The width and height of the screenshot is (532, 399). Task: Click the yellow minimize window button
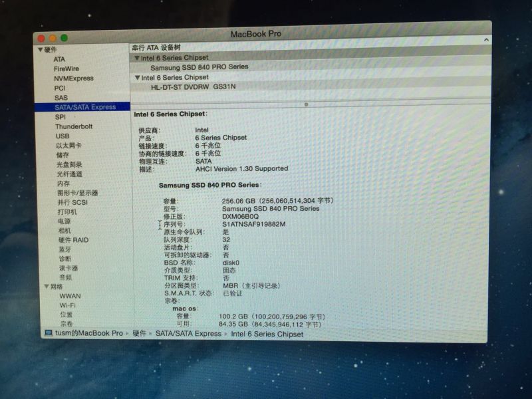[53, 38]
